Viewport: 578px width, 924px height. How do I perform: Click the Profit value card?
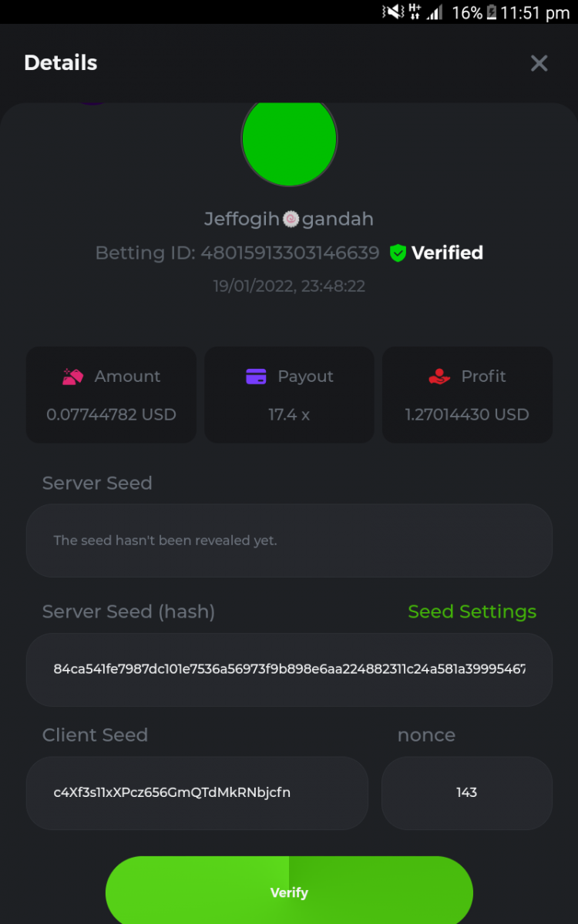pyautogui.click(x=467, y=395)
